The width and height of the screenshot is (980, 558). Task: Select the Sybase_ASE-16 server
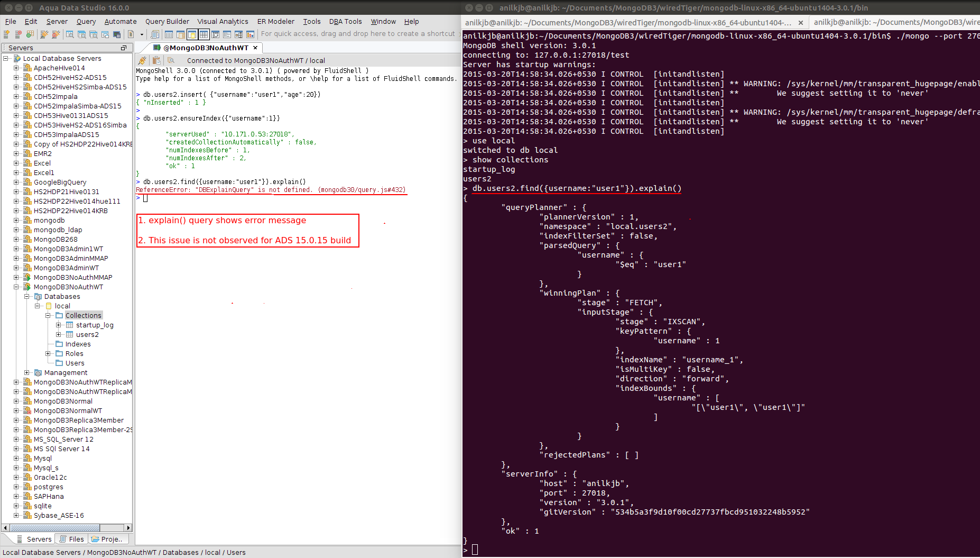pos(59,515)
